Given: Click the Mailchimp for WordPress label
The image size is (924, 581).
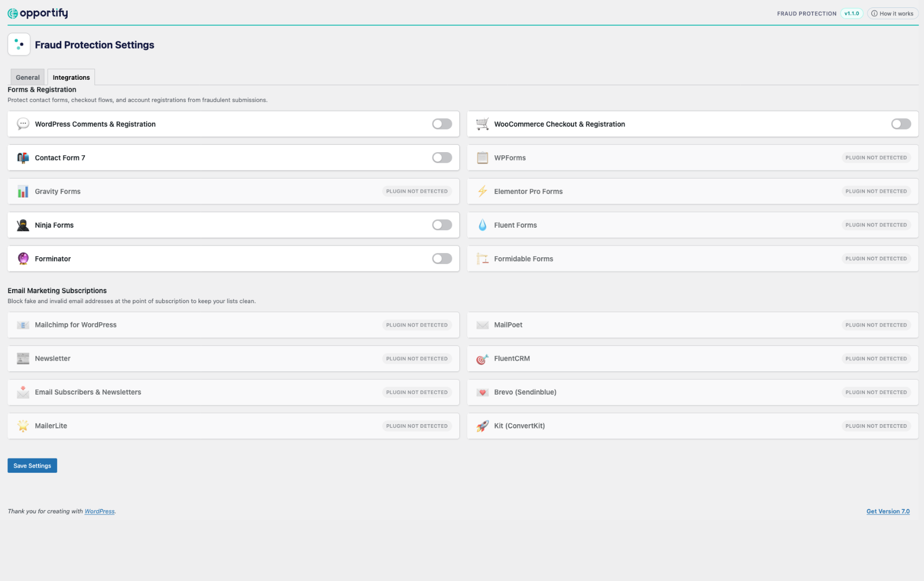Looking at the screenshot, I should click(x=76, y=325).
